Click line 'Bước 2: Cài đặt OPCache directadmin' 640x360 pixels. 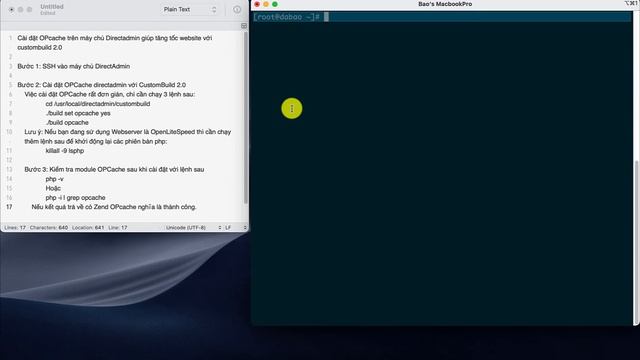pyautogui.click(x=102, y=85)
